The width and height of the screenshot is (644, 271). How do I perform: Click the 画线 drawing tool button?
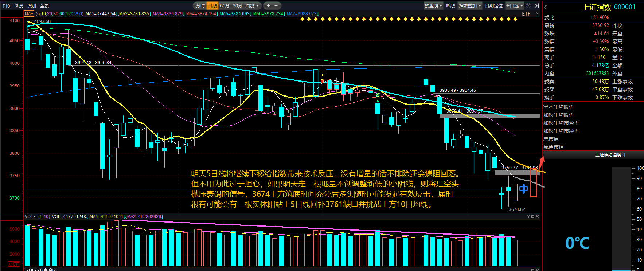click(x=450, y=5)
